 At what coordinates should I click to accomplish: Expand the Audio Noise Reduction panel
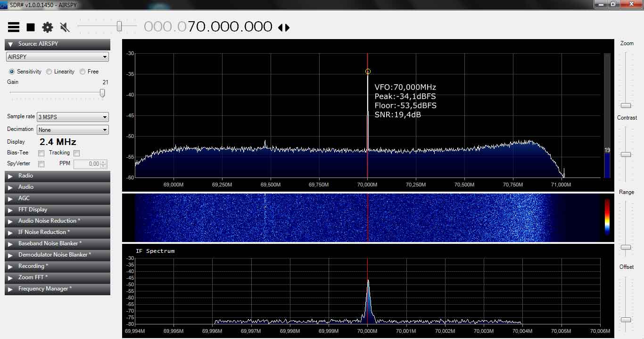click(x=58, y=221)
